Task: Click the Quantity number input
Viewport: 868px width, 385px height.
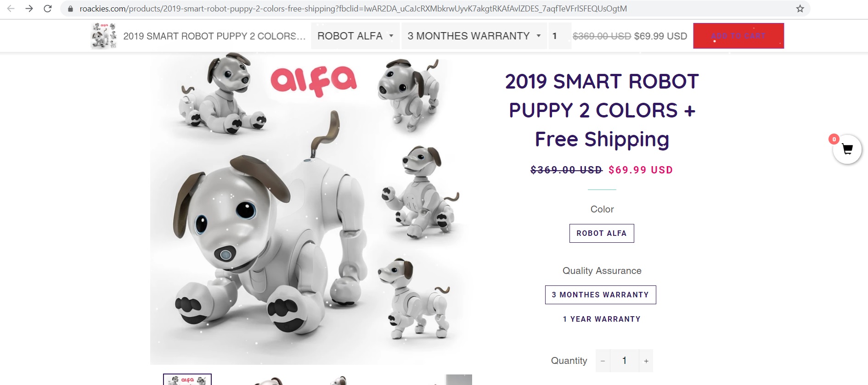Action: 625,361
